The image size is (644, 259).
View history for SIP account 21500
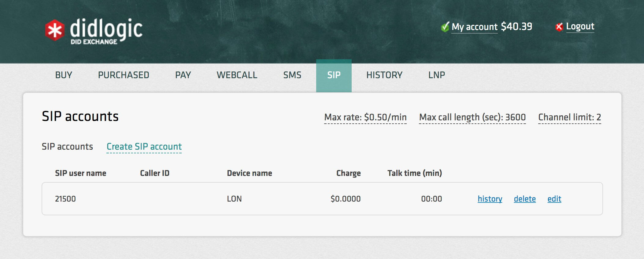coord(490,199)
